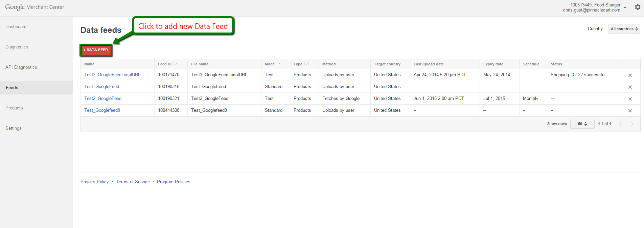Select feed ID 100444308 cell
The width and height of the screenshot is (644, 228).
pos(169,110)
